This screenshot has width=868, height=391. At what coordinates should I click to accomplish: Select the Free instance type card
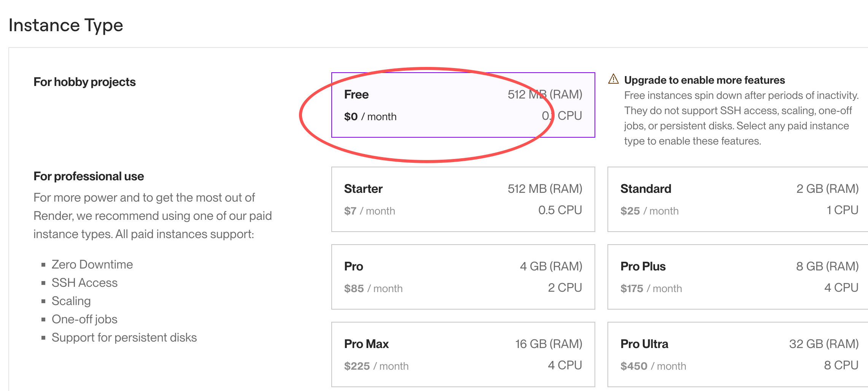[463, 105]
